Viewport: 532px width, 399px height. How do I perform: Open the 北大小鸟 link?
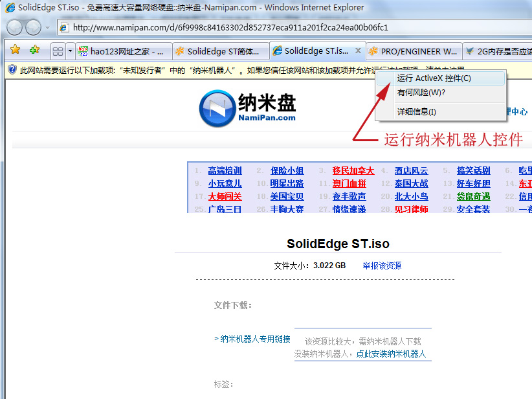coord(411,196)
